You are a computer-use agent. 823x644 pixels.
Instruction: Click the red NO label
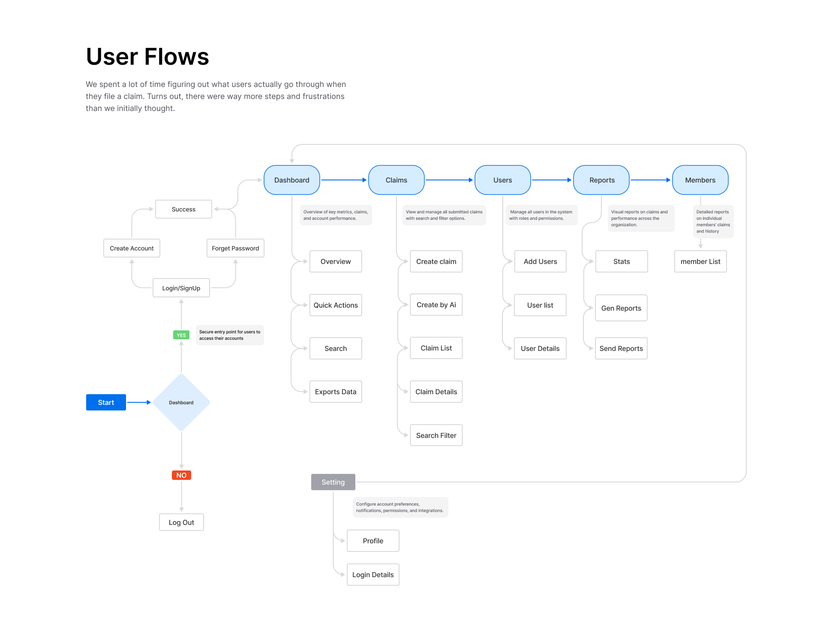[181, 475]
